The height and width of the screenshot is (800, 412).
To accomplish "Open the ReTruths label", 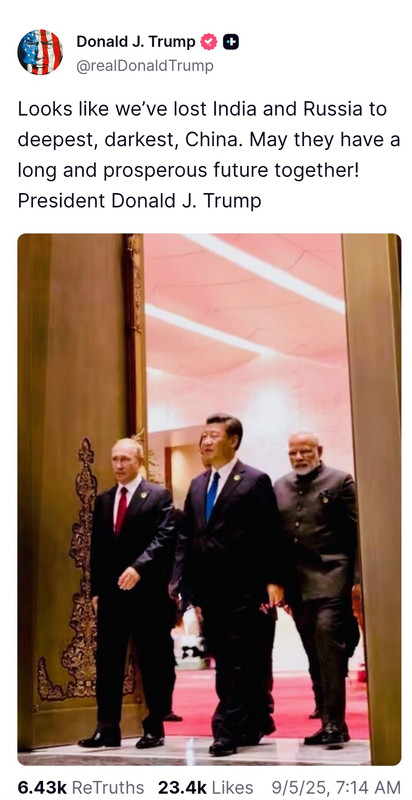I will [108, 787].
